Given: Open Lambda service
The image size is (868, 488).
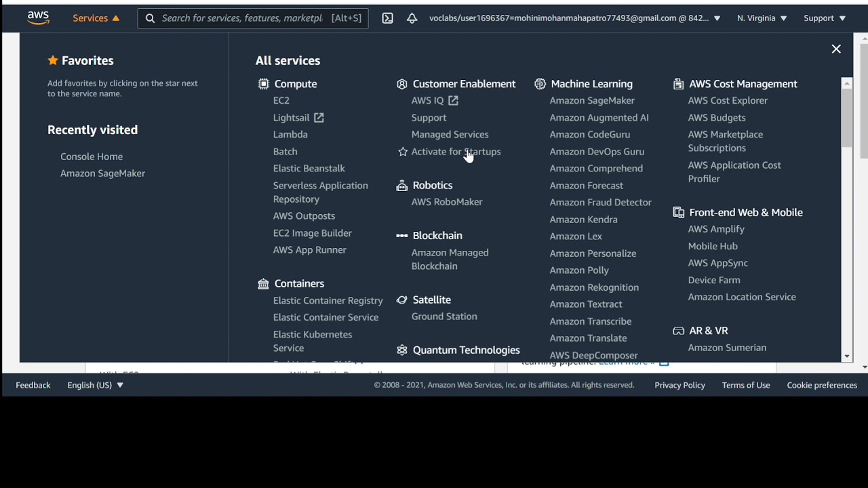Looking at the screenshot, I should pos(290,134).
